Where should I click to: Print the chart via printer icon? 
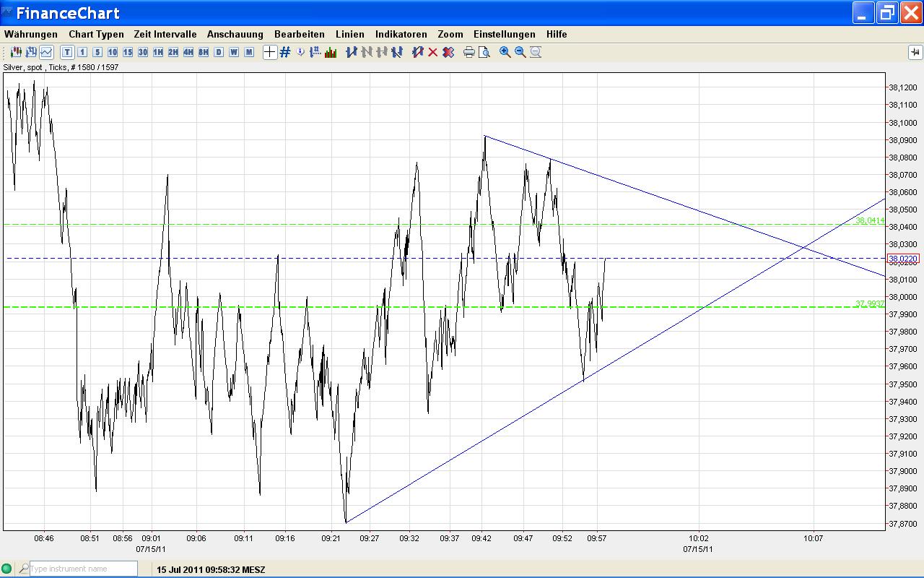point(468,52)
